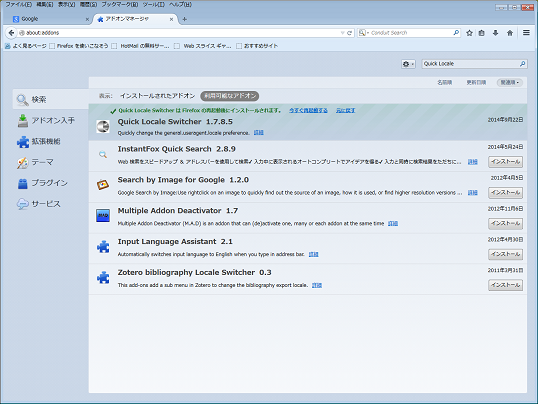
Task: Click the Search by Image addon icon
Action: [x=103, y=185]
